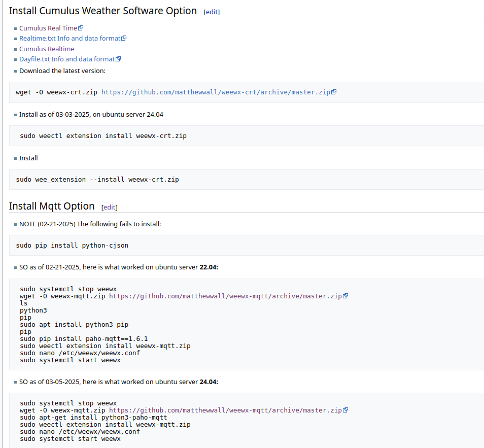Image resolution: width=484 pixels, height=448 pixels.
Task: Click external-link icon in Ubuntu 24.04 code block
Action: tap(345, 410)
